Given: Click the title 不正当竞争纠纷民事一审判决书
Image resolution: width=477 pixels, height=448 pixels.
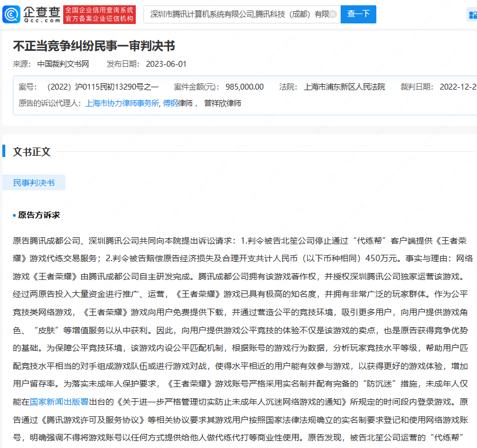Looking at the screenshot, I should click(x=94, y=46).
